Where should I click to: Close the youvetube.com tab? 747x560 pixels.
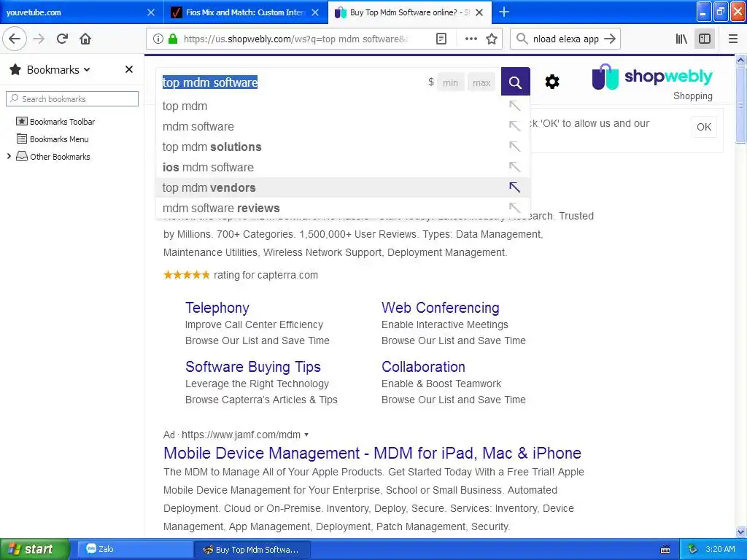[151, 12]
